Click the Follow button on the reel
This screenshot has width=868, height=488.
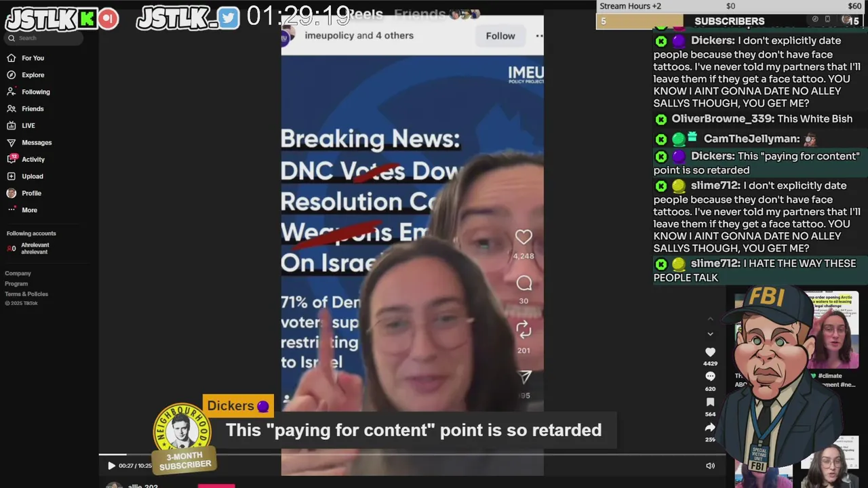tap(500, 36)
